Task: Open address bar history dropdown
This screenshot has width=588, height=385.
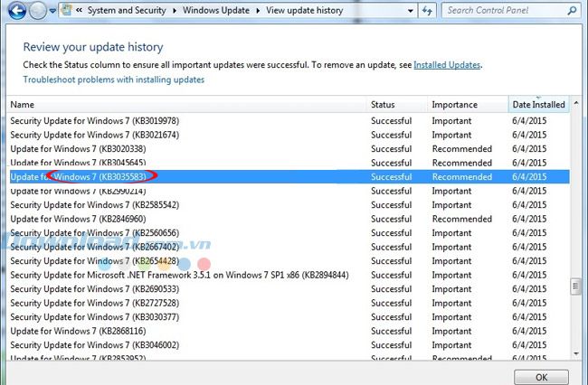Action: pyautogui.click(x=411, y=11)
